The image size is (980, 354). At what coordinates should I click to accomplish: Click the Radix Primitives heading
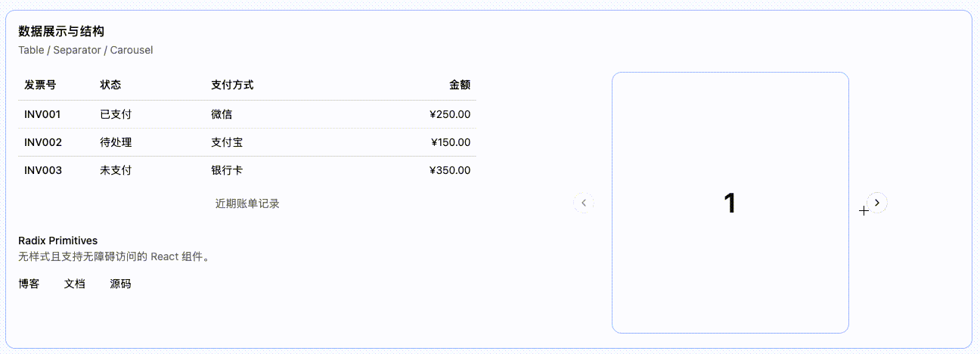(57, 241)
